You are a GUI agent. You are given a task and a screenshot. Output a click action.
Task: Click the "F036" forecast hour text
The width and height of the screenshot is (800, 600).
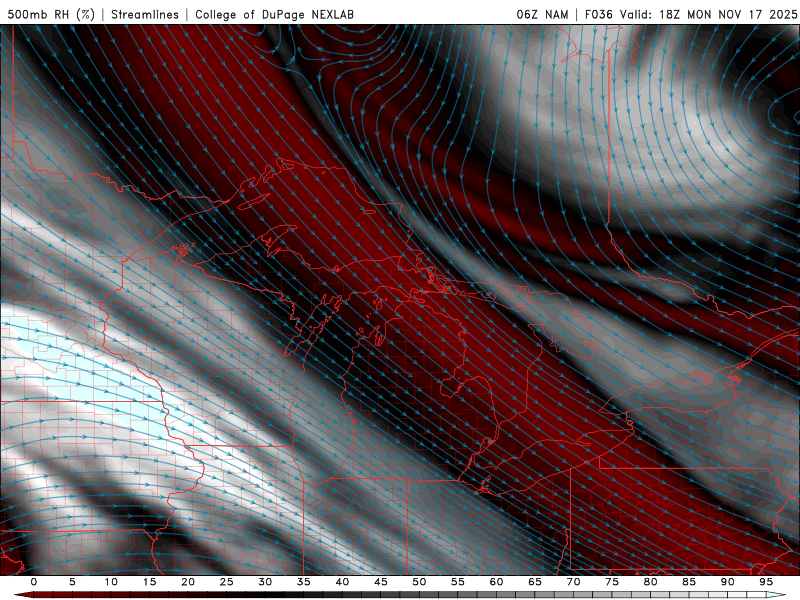tap(598, 14)
